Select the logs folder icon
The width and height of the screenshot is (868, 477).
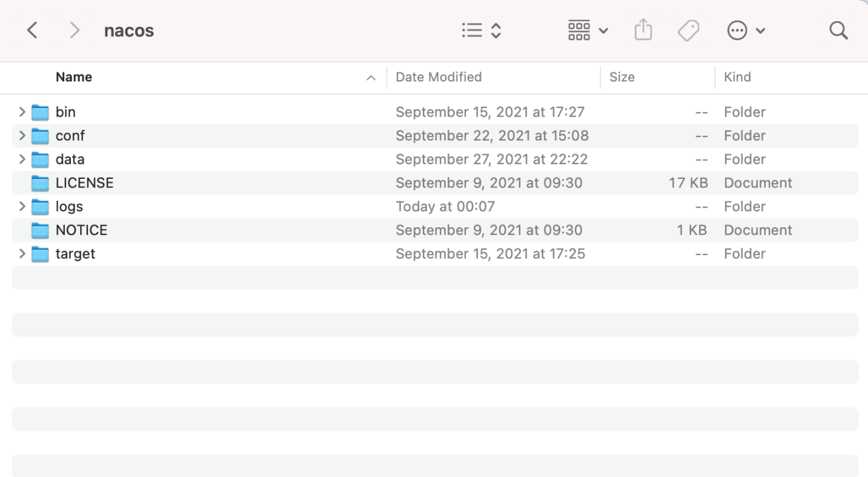point(40,207)
